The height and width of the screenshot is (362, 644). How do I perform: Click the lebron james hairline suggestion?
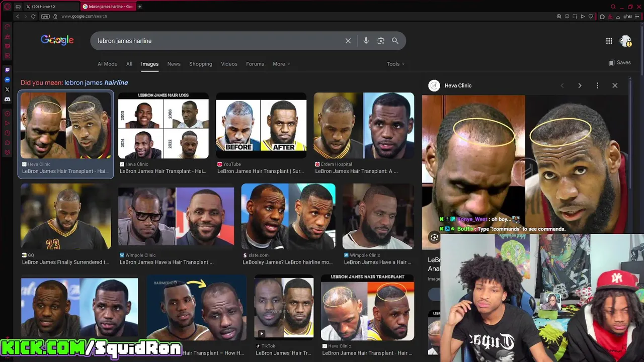[96, 82]
